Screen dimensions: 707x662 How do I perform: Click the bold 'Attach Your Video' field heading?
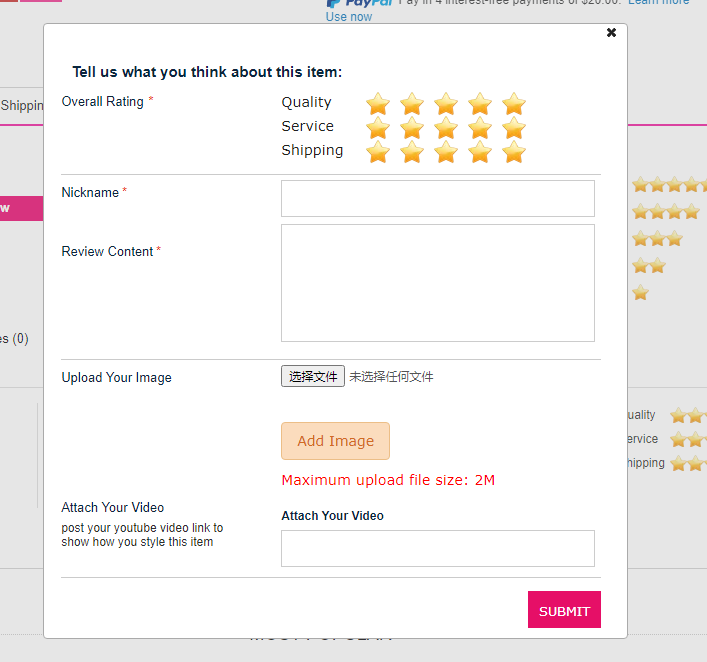(332, 515)
